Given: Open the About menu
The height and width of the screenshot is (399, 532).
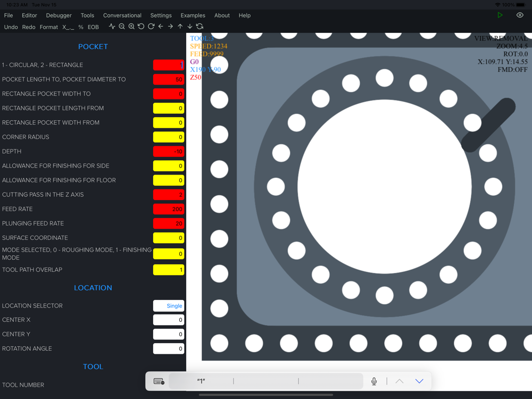Looking at the screenshot, I should [222, 15].
